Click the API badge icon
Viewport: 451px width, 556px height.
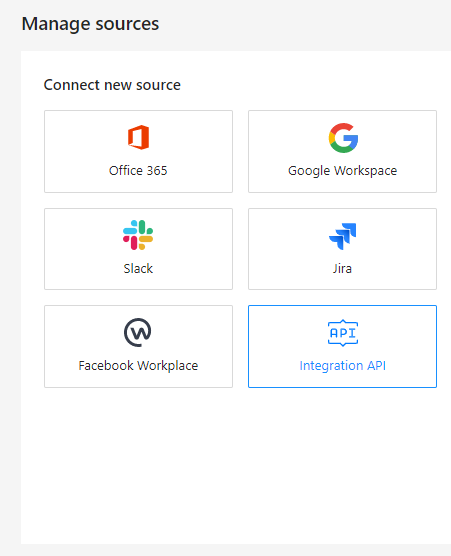click(x=343, y=333)
